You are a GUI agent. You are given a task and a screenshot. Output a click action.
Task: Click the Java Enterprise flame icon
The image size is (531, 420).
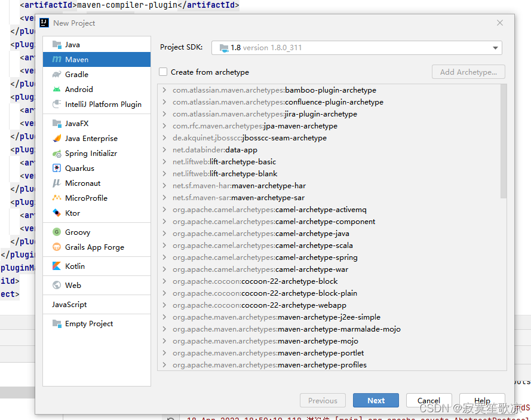(x=57, y=138)
